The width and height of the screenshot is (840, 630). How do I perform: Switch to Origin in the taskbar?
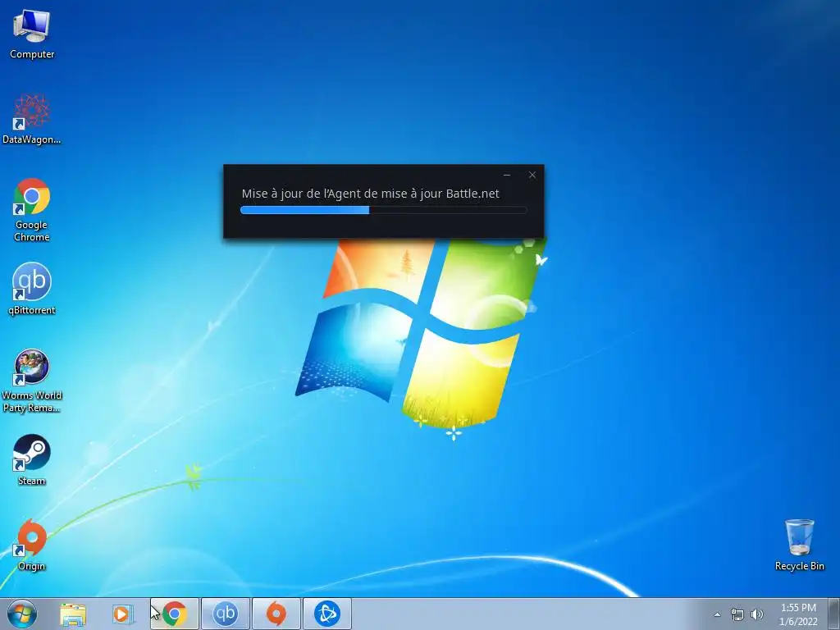(276, 614)
